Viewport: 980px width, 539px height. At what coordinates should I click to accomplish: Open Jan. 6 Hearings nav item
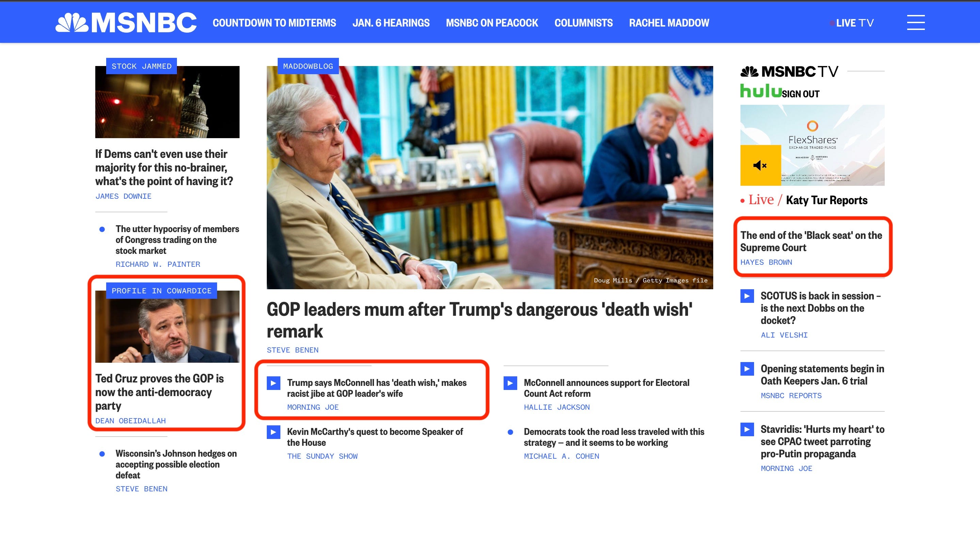(391, 23)
